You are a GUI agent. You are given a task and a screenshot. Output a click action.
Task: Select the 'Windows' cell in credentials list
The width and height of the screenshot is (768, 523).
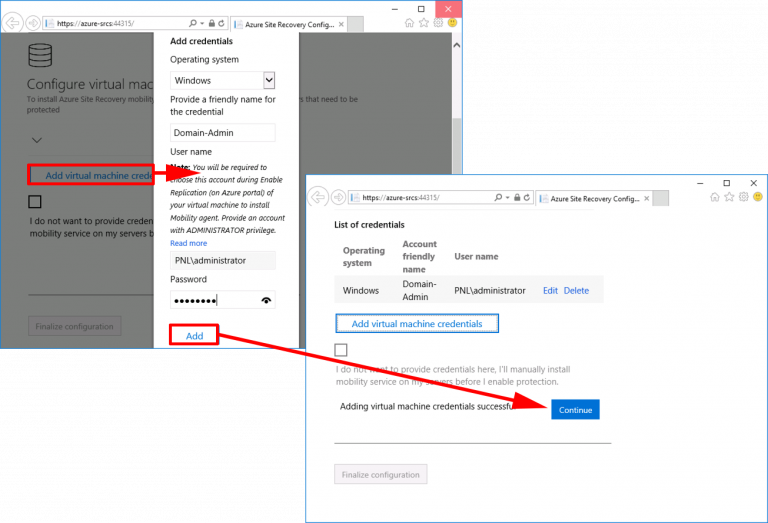point(361,290)
